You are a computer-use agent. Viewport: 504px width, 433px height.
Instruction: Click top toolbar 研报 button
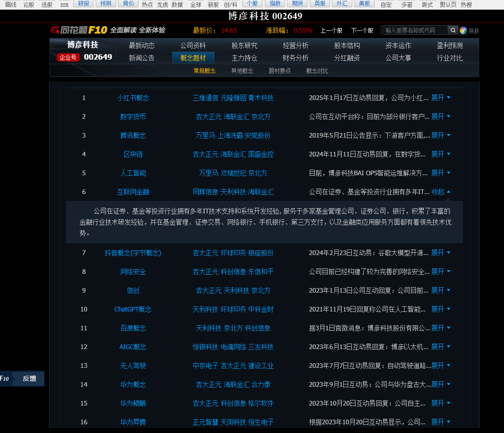coord(83,4)
